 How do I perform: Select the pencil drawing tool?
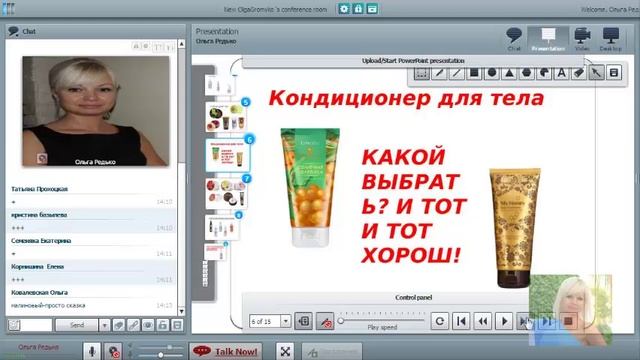439,73
